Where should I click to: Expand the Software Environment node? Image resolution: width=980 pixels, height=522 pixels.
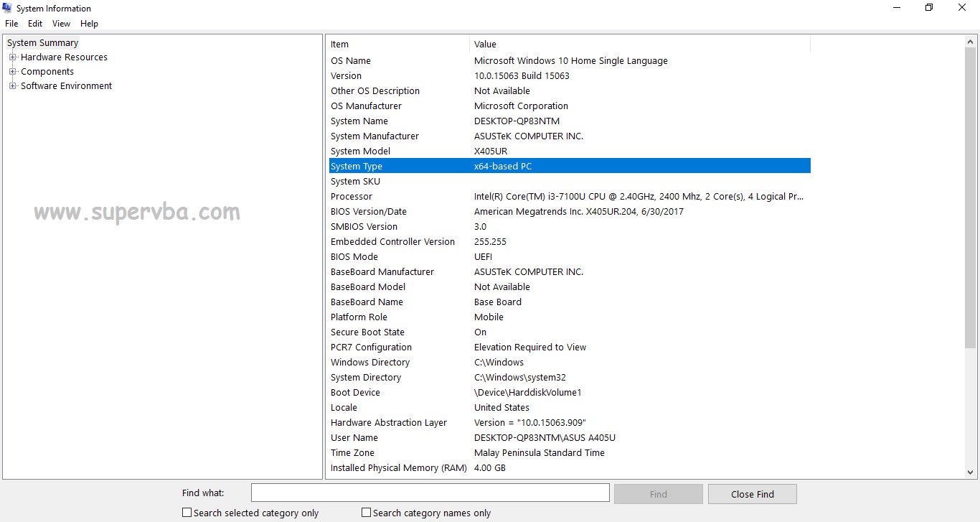coord(12,86)
